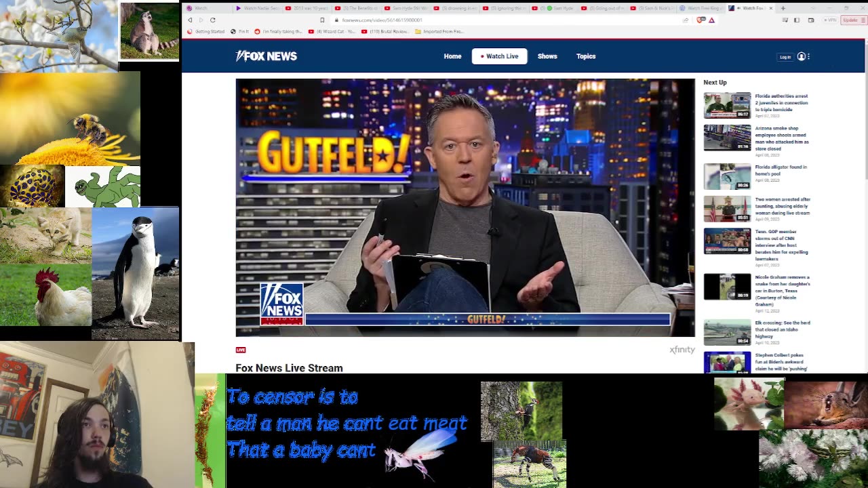Click the Log in button
The width and height of the screenshot is (868, 488).
(785, 57)
